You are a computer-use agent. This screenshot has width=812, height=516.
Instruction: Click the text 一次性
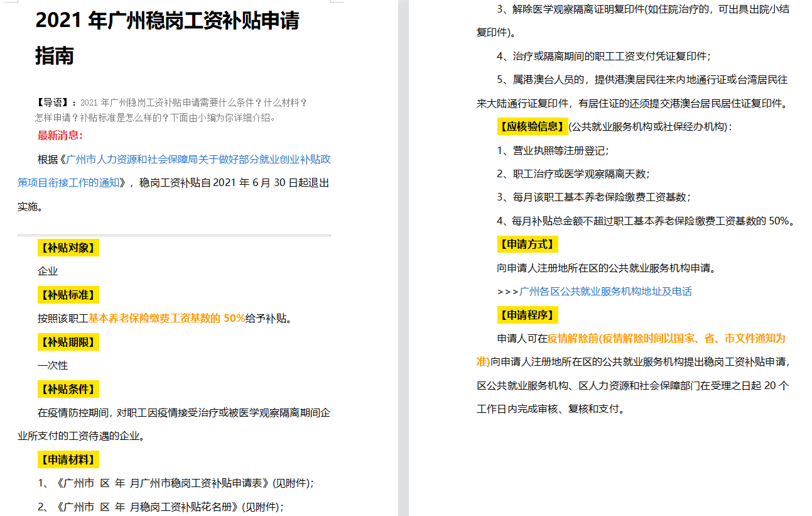(x=53, y=366)
